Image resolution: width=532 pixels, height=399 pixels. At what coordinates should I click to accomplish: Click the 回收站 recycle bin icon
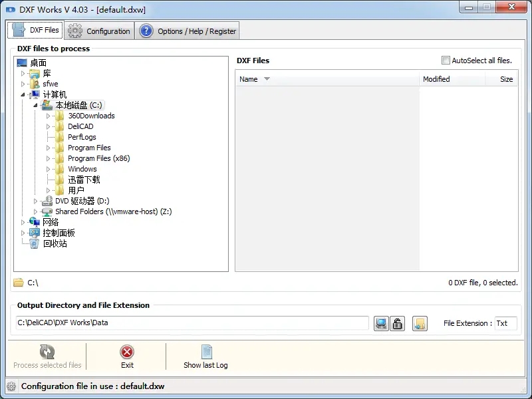tap(35, 243)
